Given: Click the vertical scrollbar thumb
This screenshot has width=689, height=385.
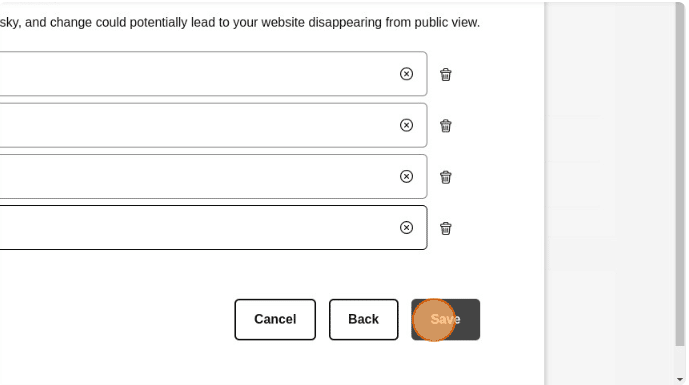Looking at the screenshot, I should click(x=680, y=176).
